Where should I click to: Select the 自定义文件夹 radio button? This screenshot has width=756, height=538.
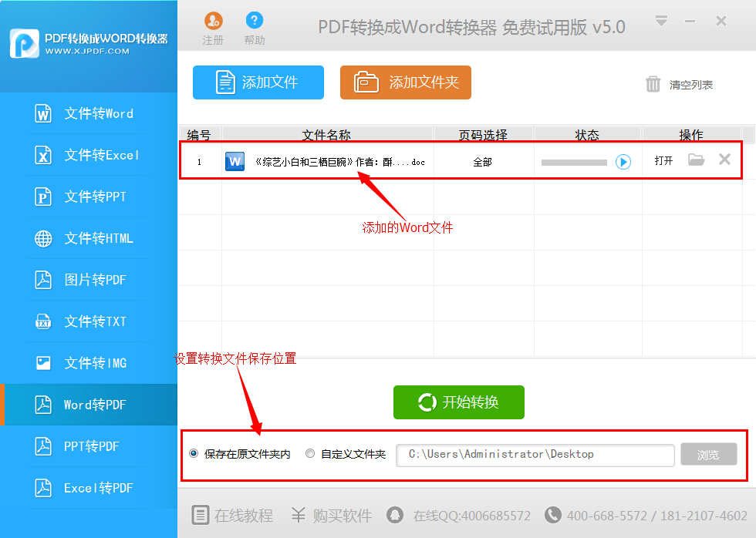tap(310, 453)
